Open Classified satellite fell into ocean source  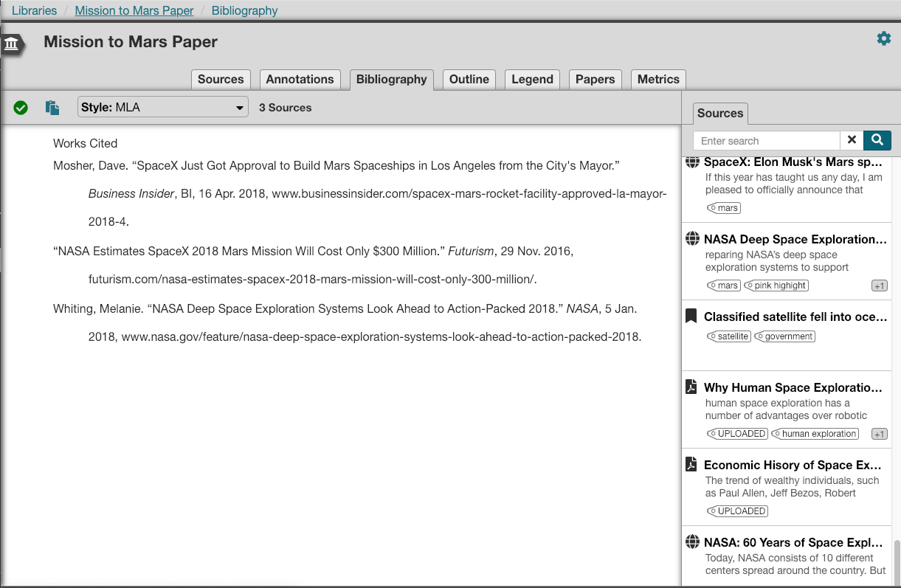pos(795,317)
